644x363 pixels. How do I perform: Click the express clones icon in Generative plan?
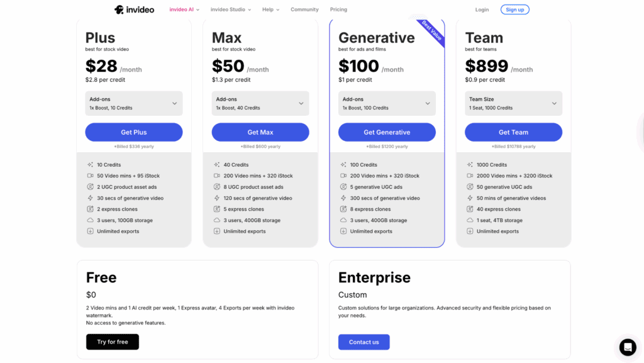(343, 209)
